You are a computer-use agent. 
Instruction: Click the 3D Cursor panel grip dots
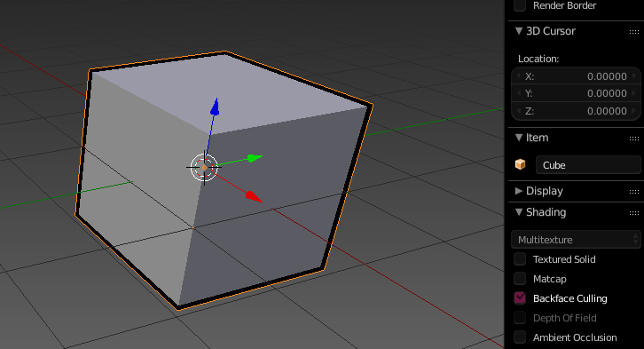[x=634, y=32]
